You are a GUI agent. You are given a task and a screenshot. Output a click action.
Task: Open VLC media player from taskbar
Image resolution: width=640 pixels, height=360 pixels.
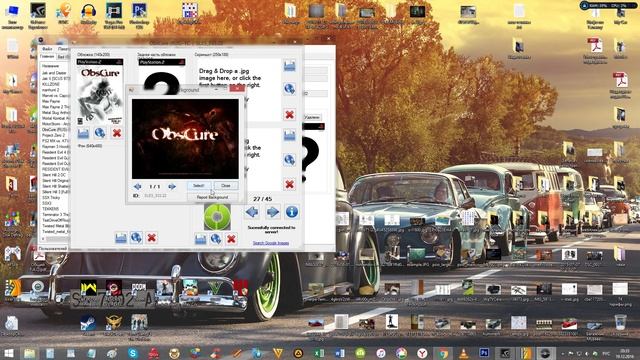coord(464,353)
